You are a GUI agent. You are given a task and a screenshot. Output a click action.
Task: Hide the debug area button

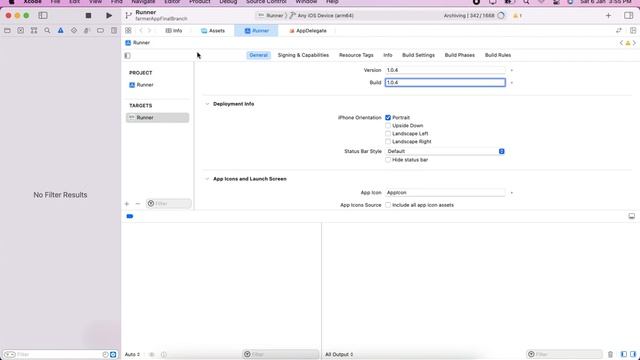pos(631,216)
